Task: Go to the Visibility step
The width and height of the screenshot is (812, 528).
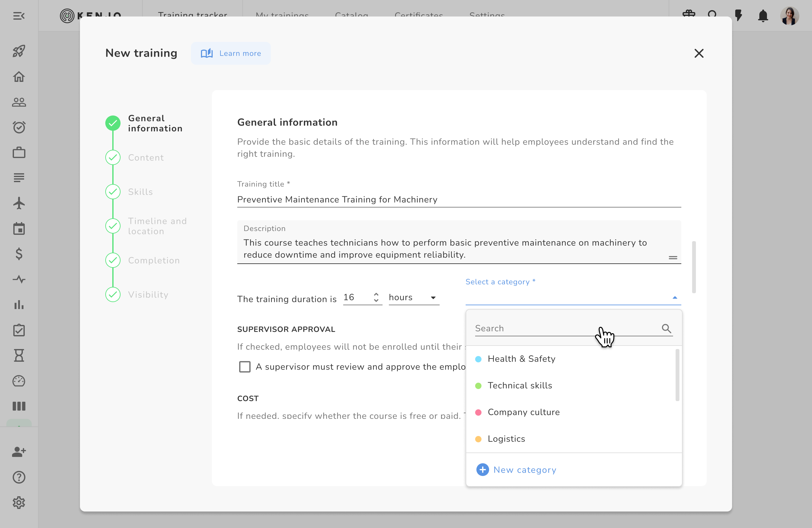Action: 148,294
